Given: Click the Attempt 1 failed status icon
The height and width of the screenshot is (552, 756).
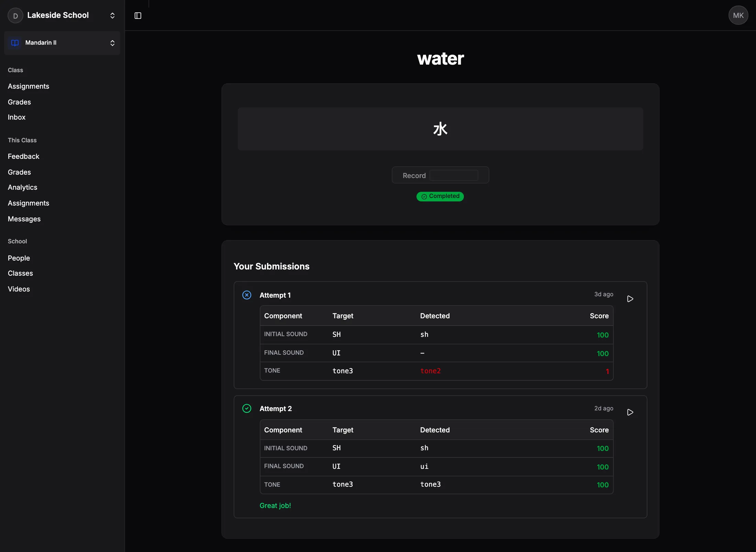Looking at the screenshot, I should click(247, 295).
